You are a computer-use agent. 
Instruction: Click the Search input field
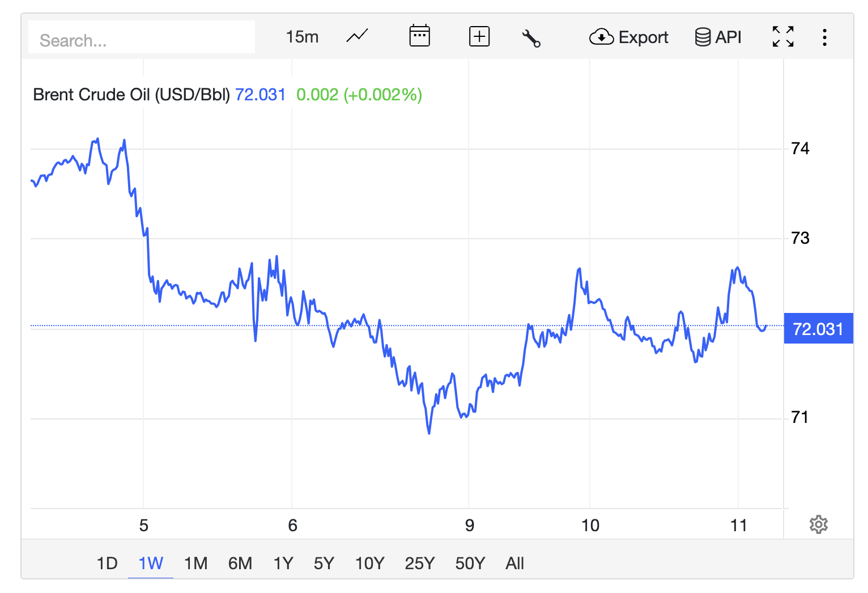pyautogui.click(x=142, y=38)
